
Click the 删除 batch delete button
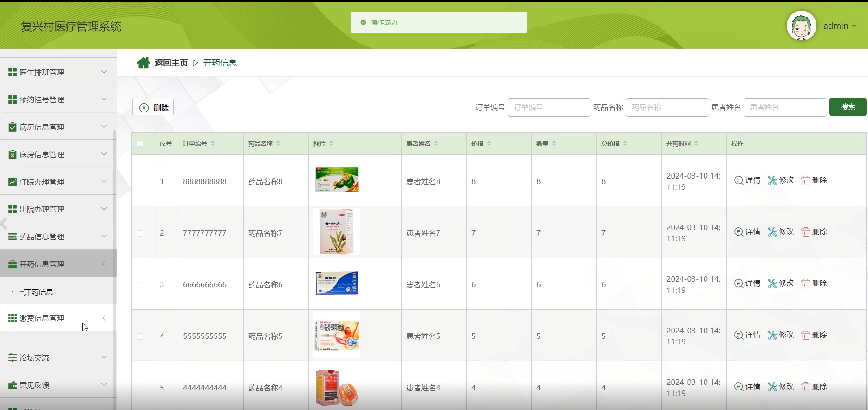click(153, 107)
